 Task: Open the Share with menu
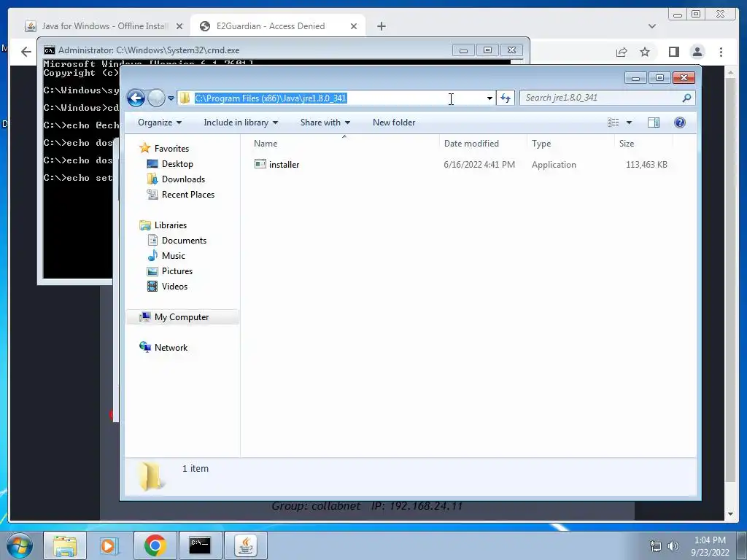coord(325,122)
